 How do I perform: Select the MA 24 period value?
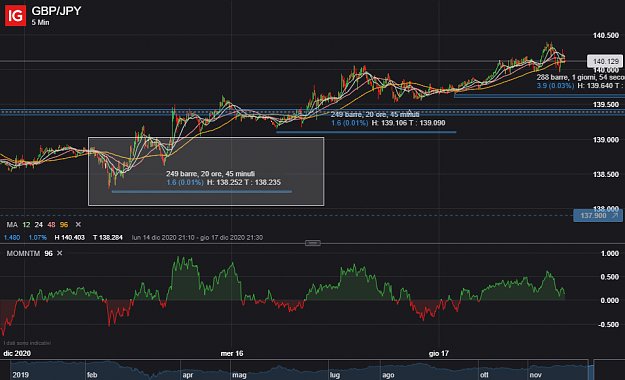tap(39, 225)
